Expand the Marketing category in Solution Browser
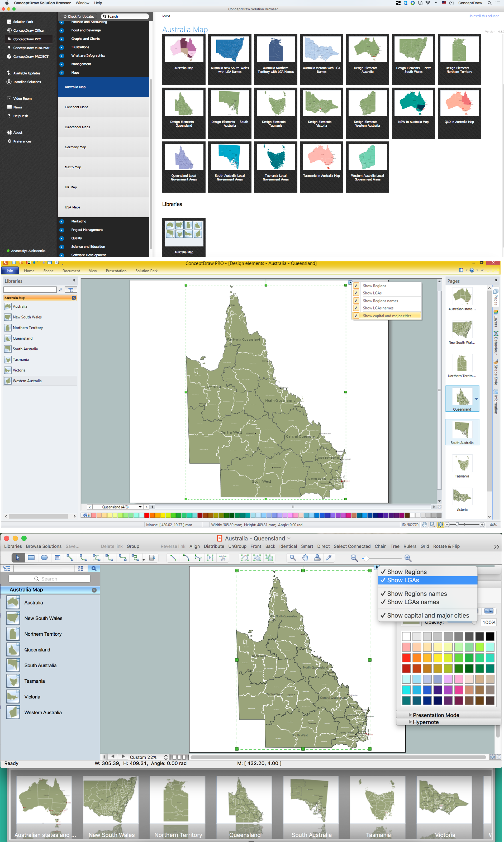The image size is (504, 847). 62,221
